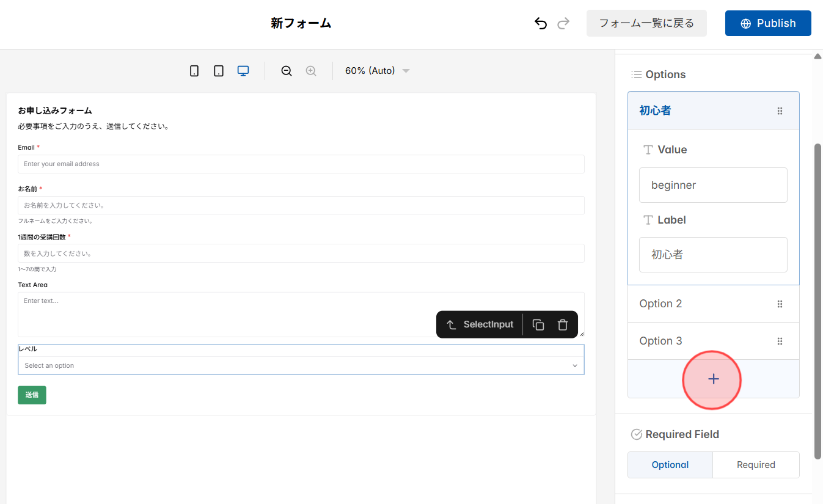Click the zoom out magnifier icon
This screenshot has height=504, width=823.
[x=286, y=70]
